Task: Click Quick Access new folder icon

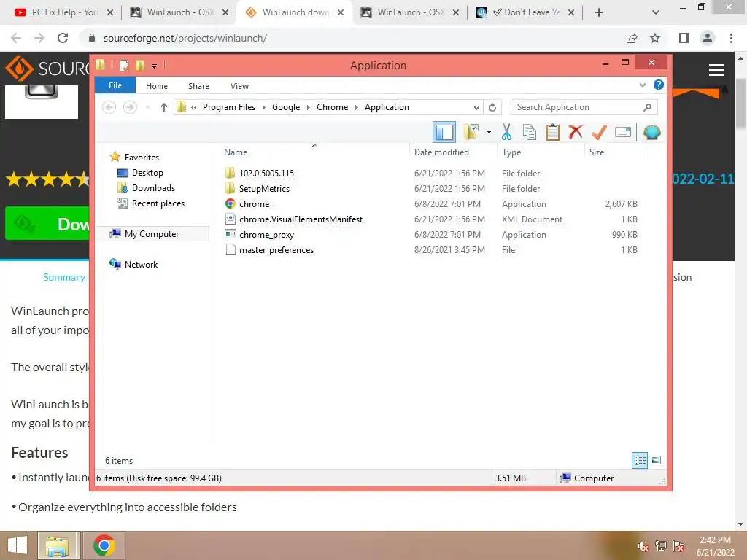Action: point(140,65)
